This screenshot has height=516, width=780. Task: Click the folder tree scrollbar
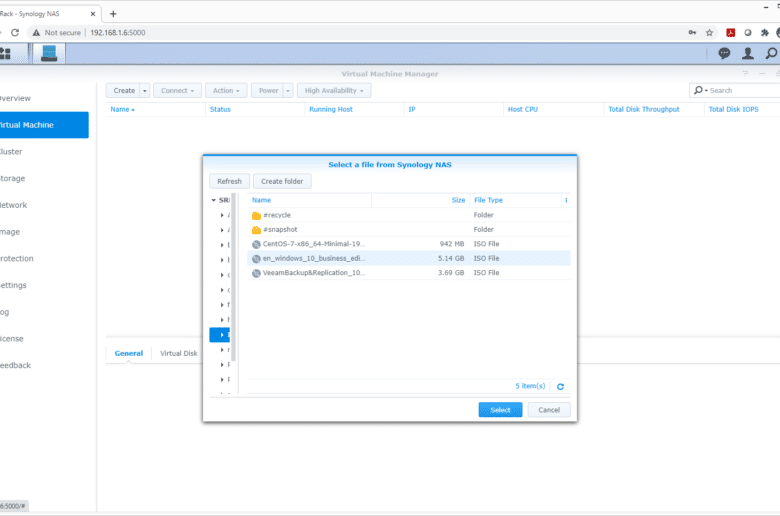point(233,277)
